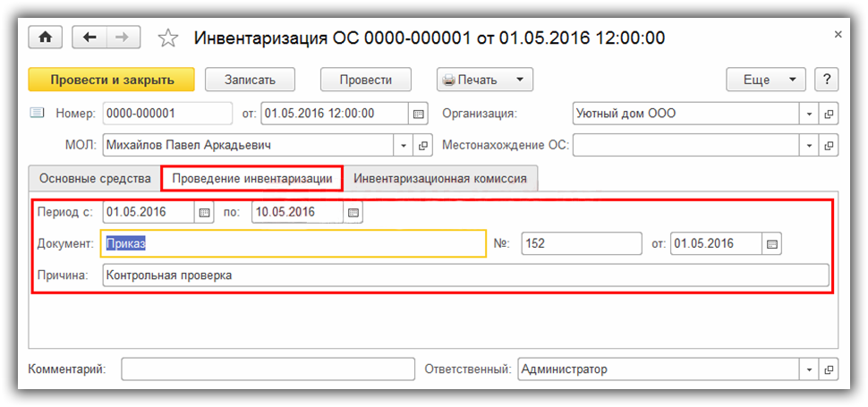
Task: Click the Комментарий: label
Action: point(67,369)
